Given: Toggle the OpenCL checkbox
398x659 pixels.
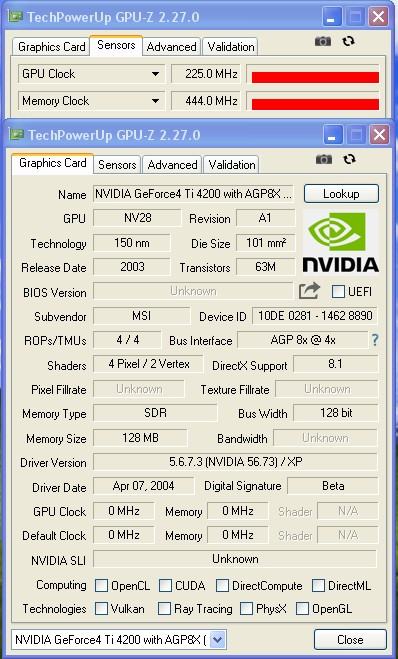Looking at the screenshot, I should pyautogui.click(x=101, y=585).
